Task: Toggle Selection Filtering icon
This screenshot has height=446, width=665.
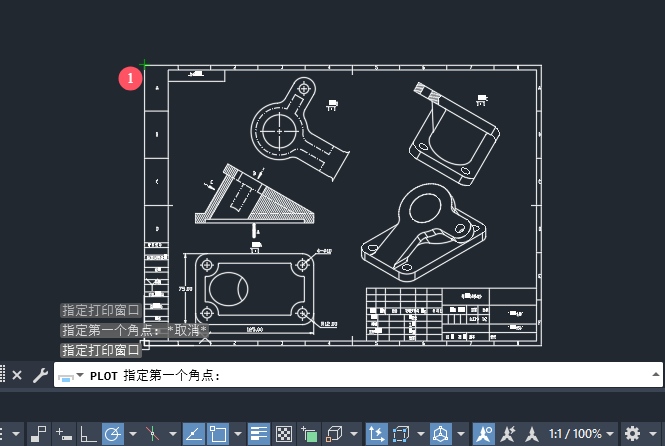Action: click(x=401, y=434)
